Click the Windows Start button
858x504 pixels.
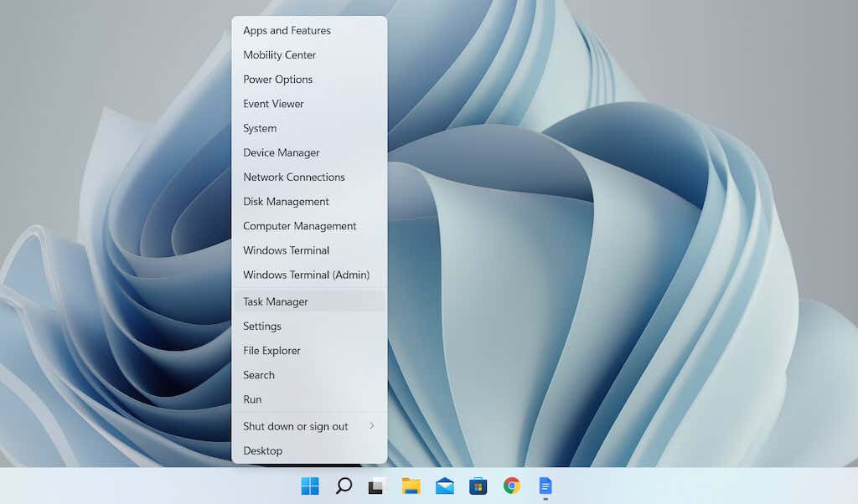pyautogui.click(x=310, y=486)
